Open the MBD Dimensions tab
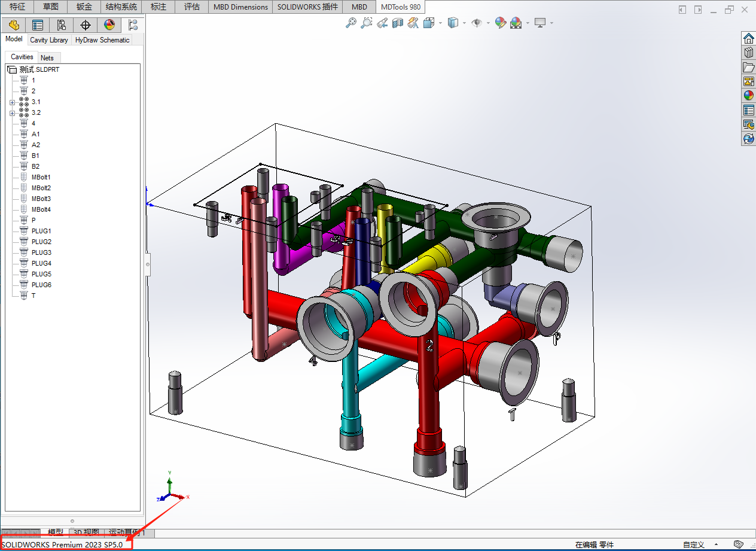The height and width of the screenshot is (551, 756). click(x=241, y=7)
